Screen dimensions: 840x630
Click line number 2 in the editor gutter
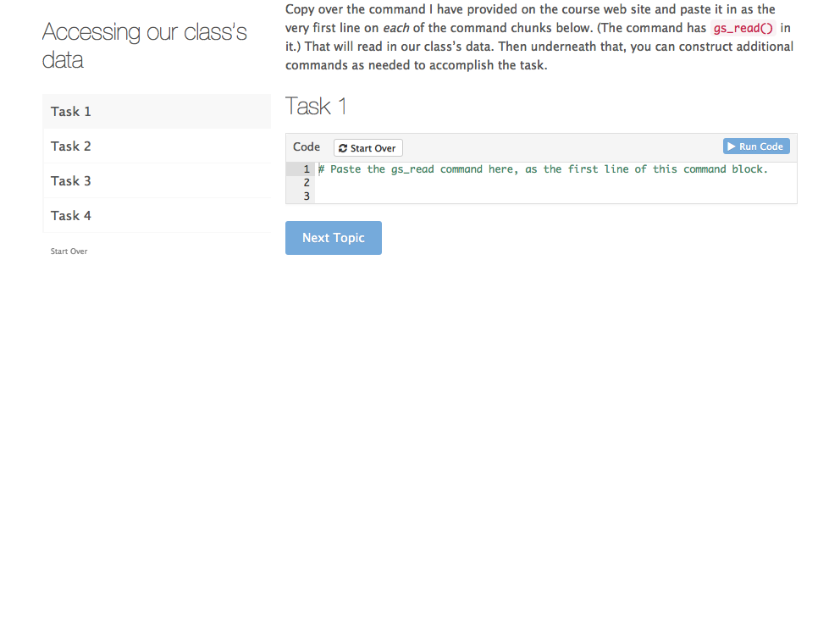click(307, 183)
